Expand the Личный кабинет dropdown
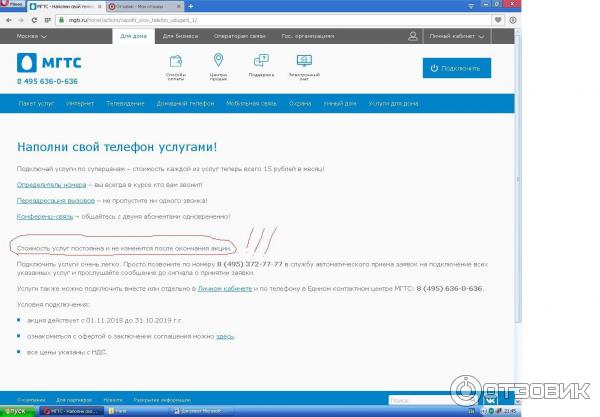 (457, 36)
